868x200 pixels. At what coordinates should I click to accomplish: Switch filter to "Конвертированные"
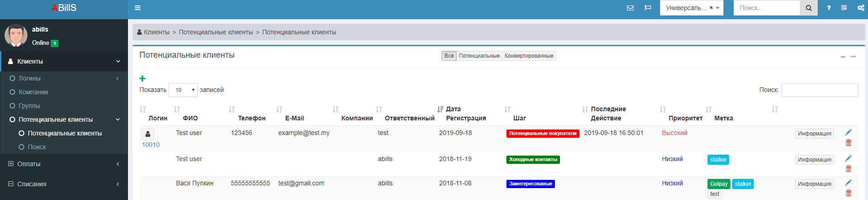pyautogui.click(x=529, y=56)
